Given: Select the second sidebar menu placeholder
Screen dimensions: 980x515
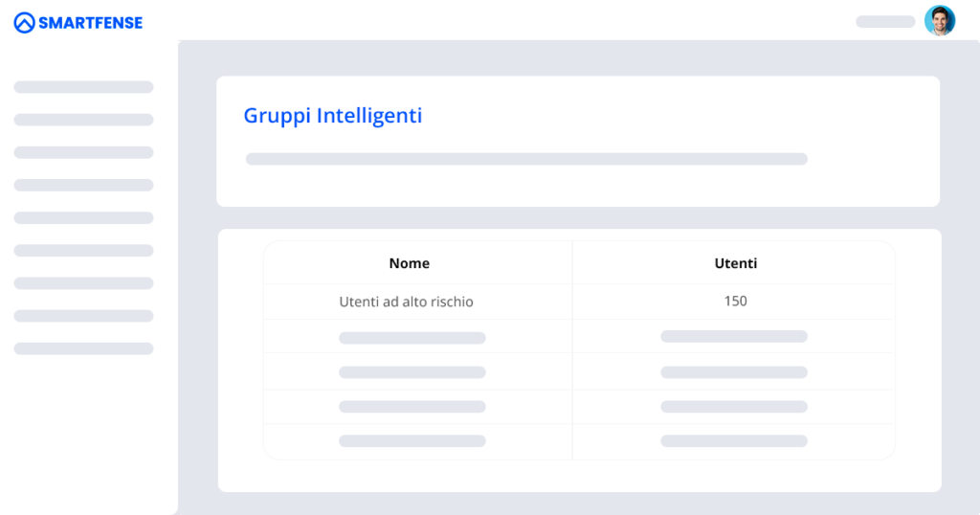Looking at the screenshot, I should [84, 120].
